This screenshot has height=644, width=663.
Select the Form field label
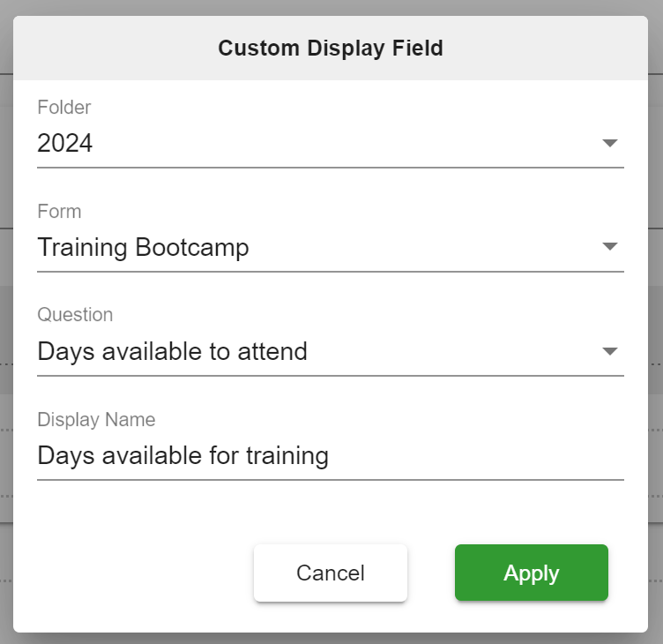coord(59,211)
